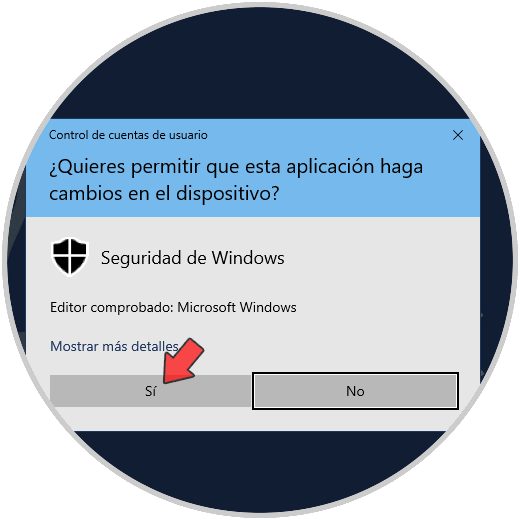
Task: Choose the focused No button
Action: point(355,391)
